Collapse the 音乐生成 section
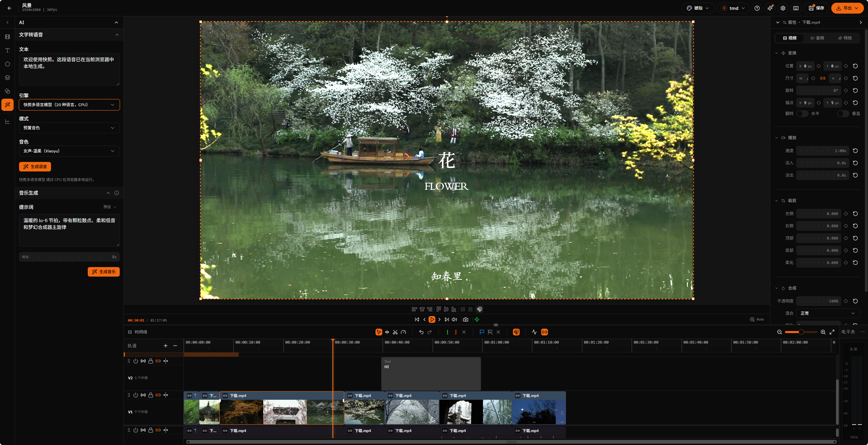The height and width of the screenshot is (445, 868). point(108,193)
